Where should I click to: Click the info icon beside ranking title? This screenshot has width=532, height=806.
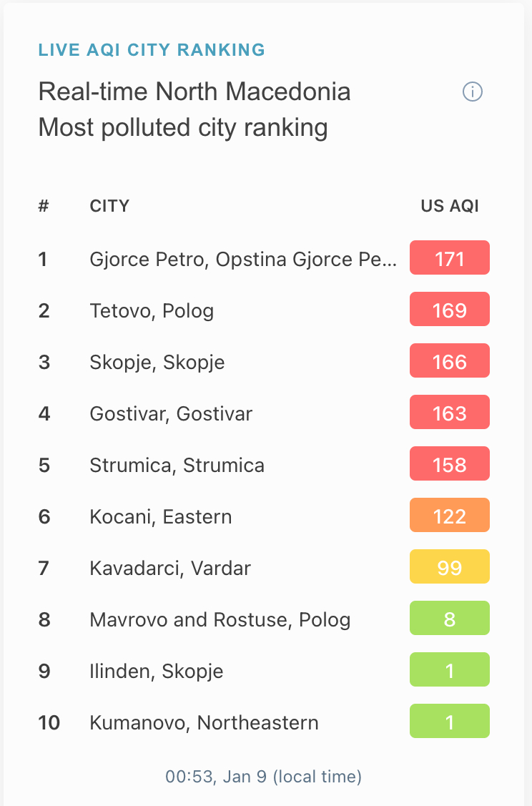[473, 92]
